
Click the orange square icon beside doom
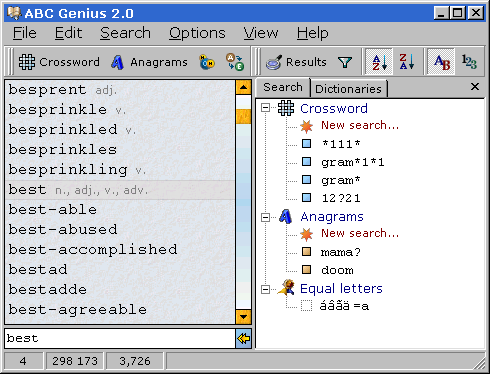[x=306, y=269]
